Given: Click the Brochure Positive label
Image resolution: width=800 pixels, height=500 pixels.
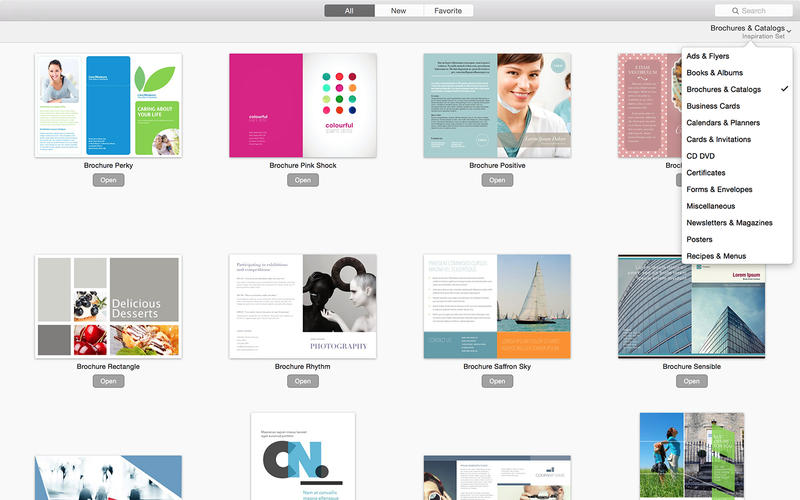Looking at the screenshot, I should 497,165.
